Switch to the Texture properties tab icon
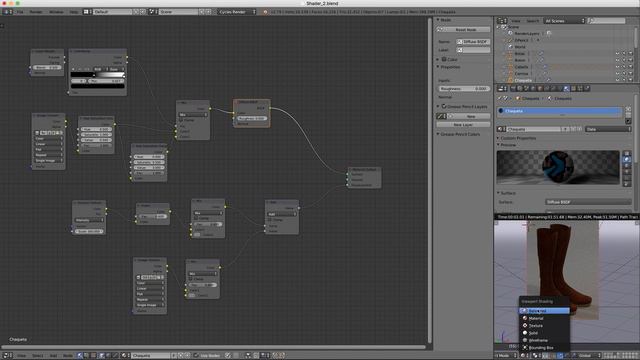This screenshot has height=360, width=640. (x=573, y=88)
